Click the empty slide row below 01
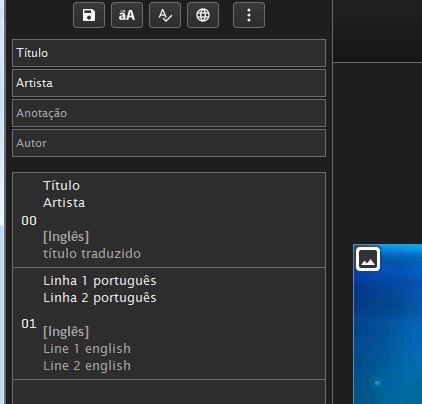The width and height of the screenshot is (422, 404). coord(169,392)
